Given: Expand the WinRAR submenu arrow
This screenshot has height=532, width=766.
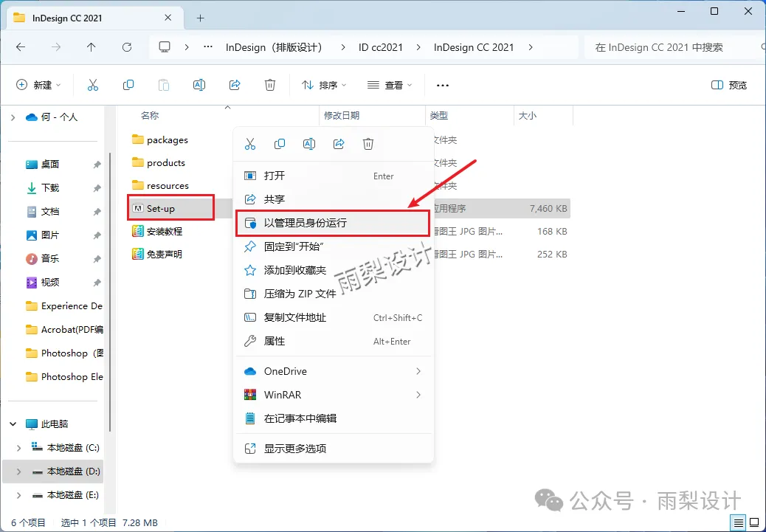Looking at the screenshot, I should [418, 395].
